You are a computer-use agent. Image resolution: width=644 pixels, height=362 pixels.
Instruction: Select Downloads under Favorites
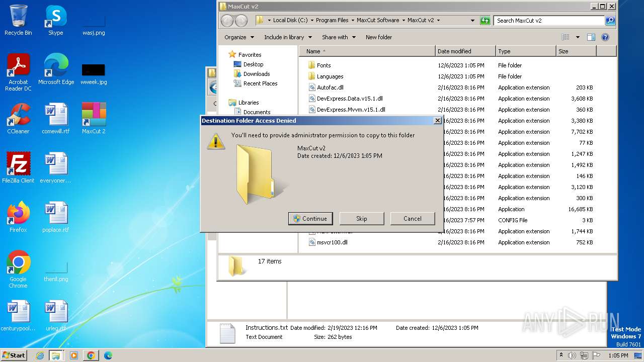point(257,74)
